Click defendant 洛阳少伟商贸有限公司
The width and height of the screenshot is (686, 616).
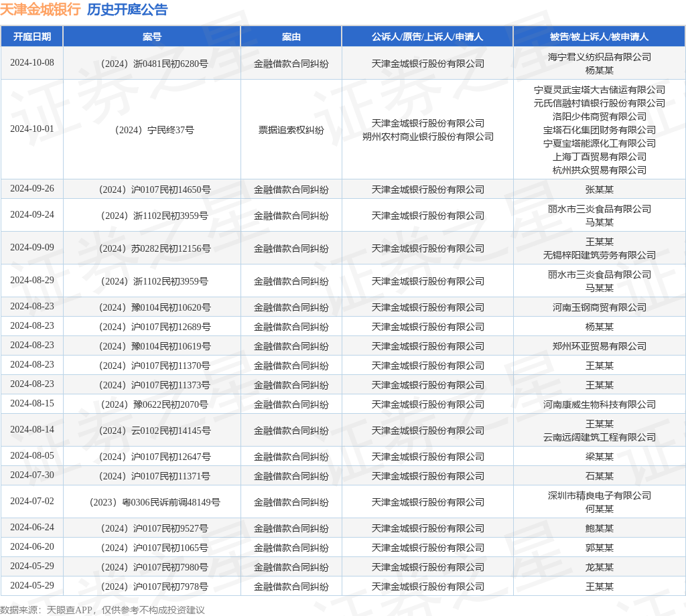(x=600, y=117)
